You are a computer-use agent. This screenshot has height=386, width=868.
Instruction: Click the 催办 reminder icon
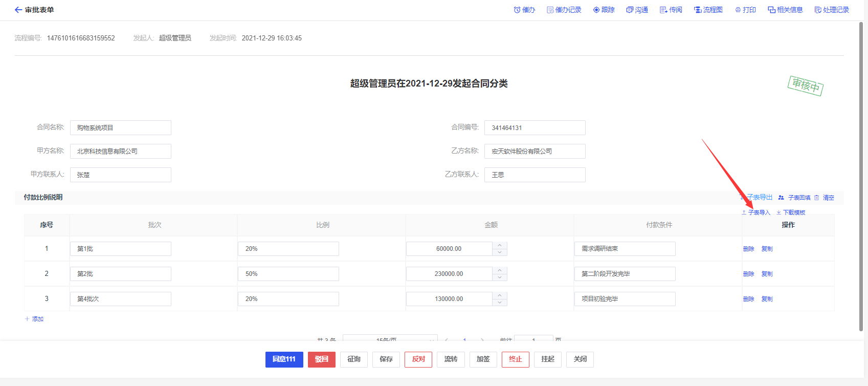517,10
